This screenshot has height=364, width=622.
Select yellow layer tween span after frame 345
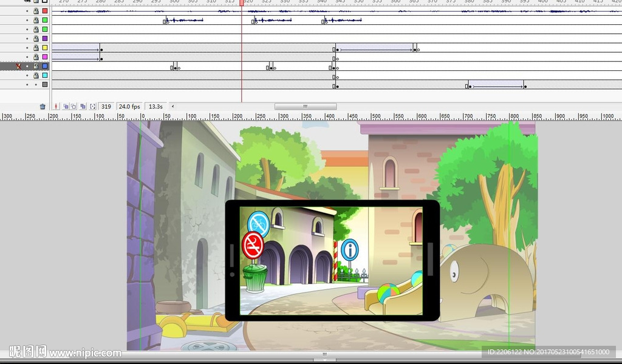(375, 47)
